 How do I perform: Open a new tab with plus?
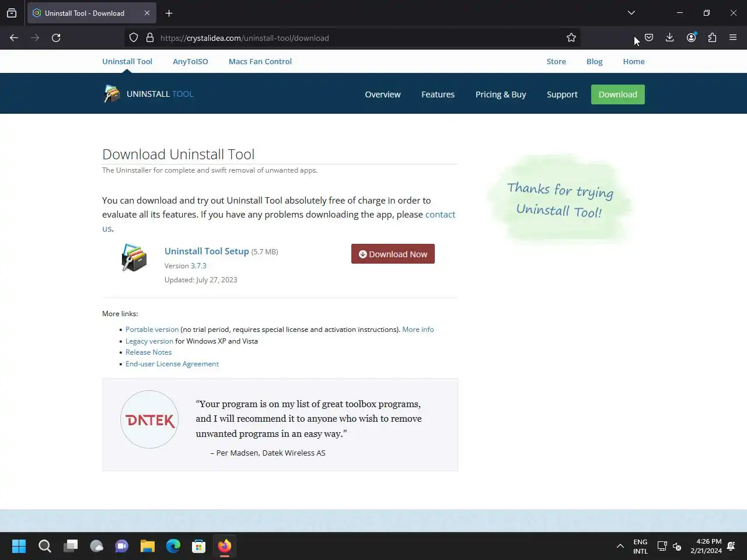coord(169,13)
